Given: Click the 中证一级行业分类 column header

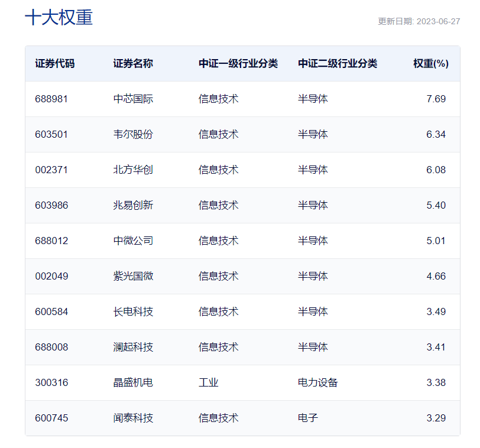Looking at the screenshot, I should tap(238, 64).
